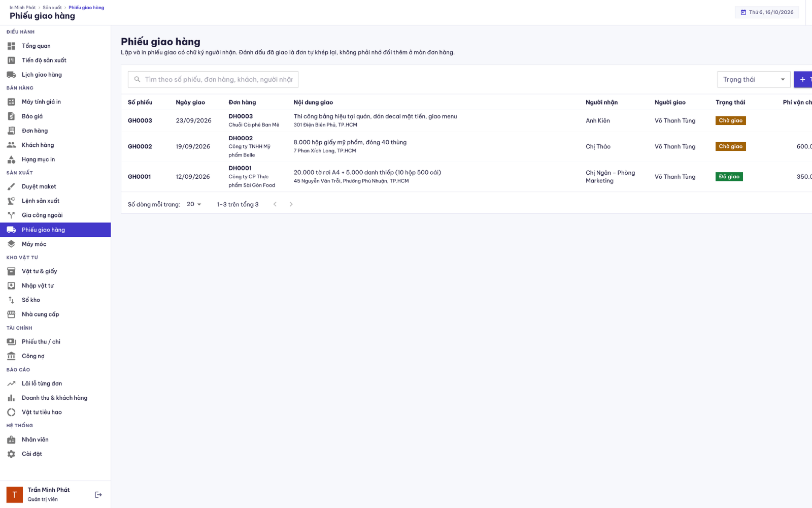Sort by Ngày giao column header
The image size is (812, 508).
pos(190,102)
